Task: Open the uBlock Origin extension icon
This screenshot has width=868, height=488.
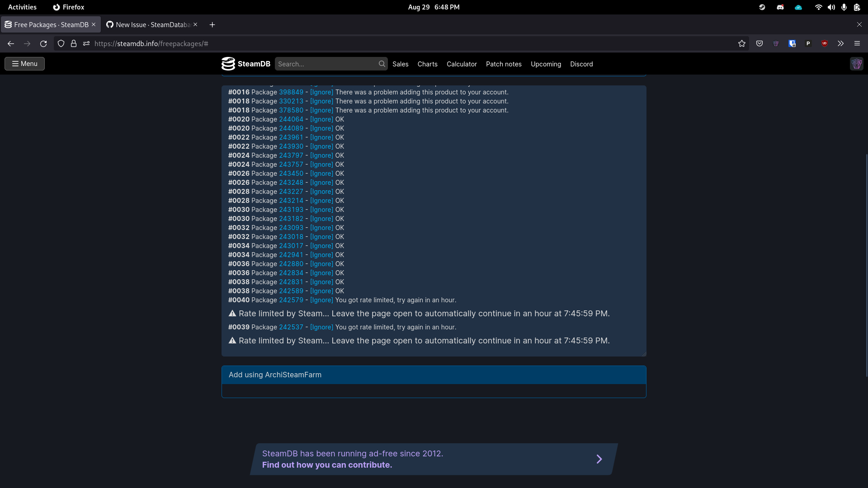Action: coord(825,43)
